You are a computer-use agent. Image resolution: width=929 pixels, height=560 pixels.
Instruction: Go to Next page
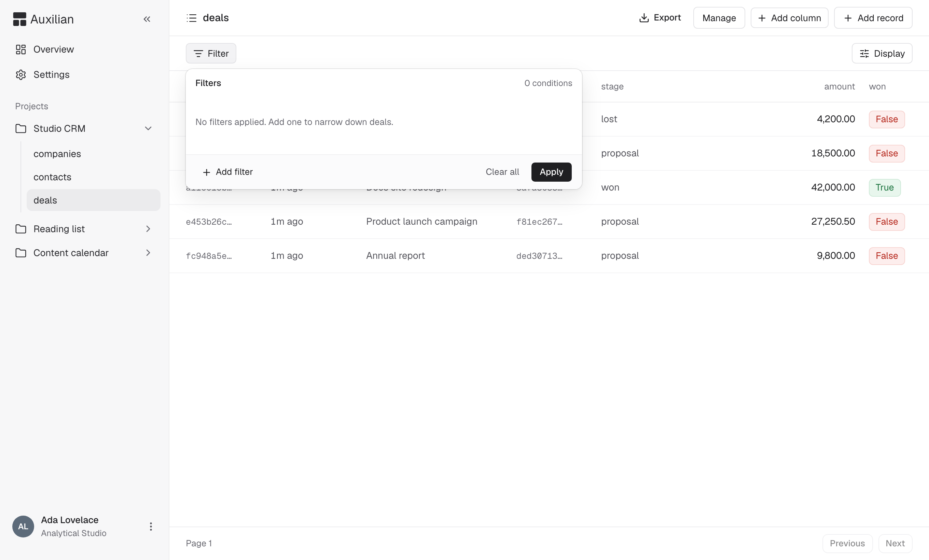[895, 543]
